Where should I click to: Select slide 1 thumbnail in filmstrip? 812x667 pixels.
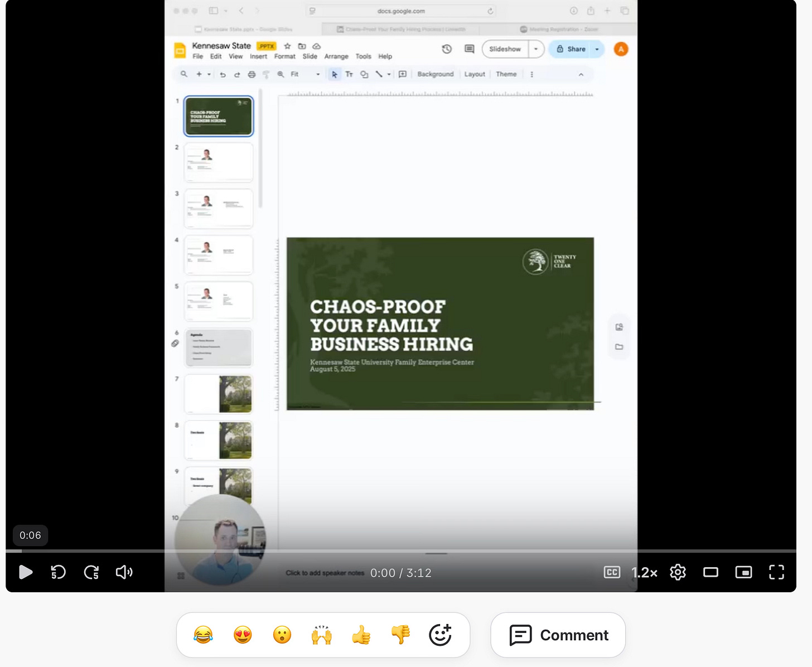219,116
